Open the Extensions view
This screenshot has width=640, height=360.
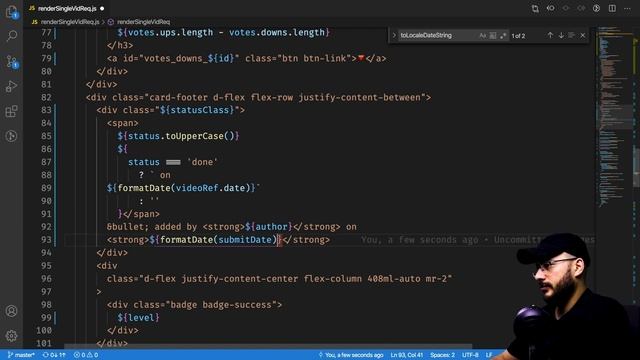[x=11, y=111]
